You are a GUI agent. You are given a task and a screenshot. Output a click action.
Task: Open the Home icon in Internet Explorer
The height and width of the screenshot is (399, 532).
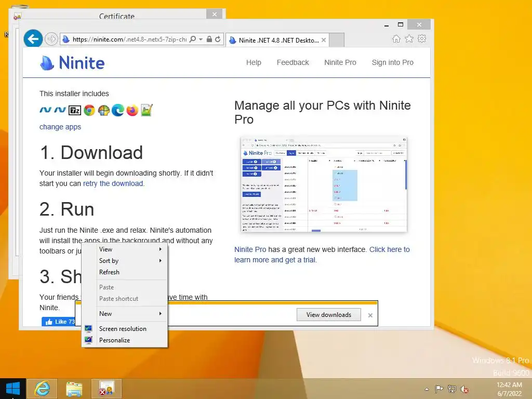[x=396, y=38]
